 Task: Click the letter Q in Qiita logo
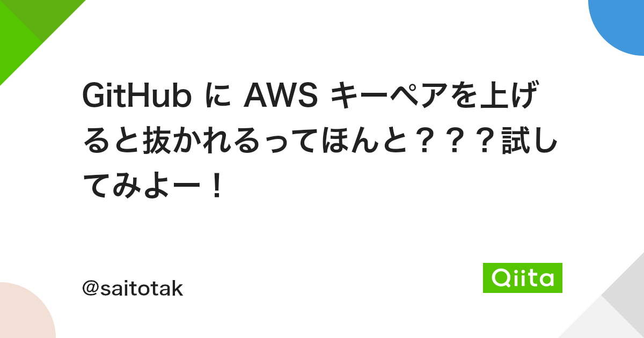(x=500, y=278)
